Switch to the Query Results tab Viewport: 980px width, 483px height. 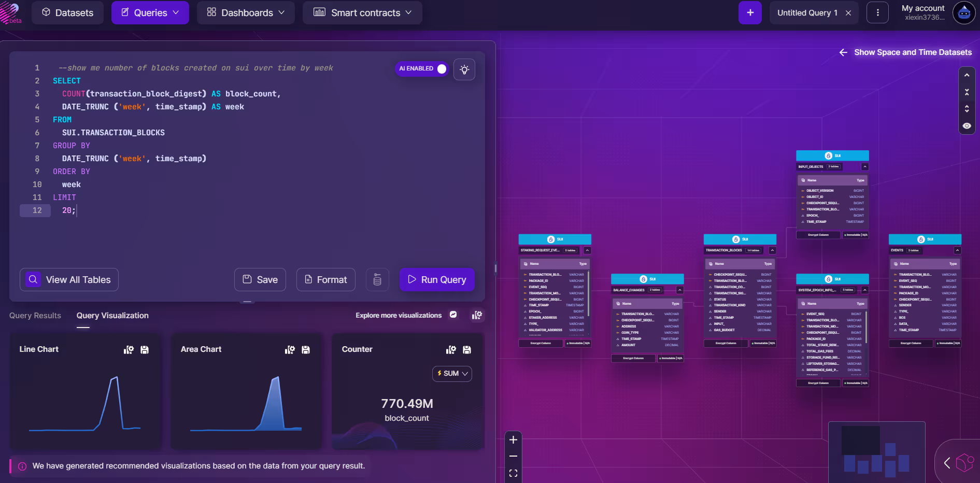coord(35,316)
